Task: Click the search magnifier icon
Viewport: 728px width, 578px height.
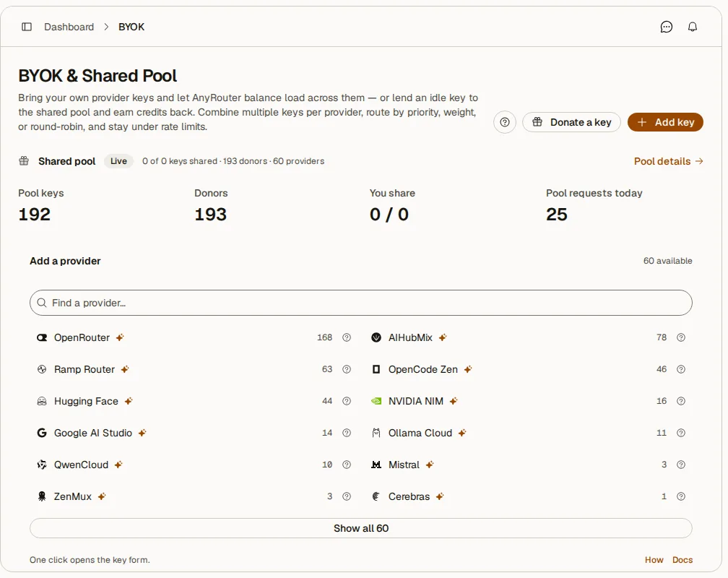Action: tap(42, 303)
